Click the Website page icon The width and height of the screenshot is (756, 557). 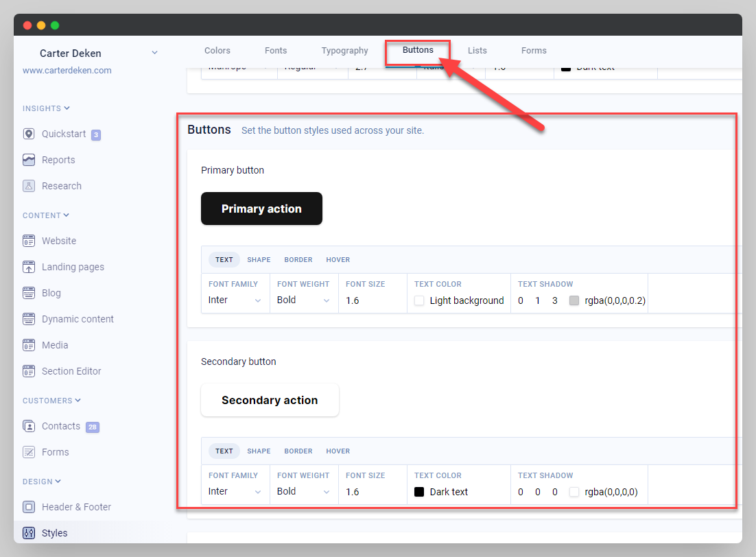pos(29,241)
